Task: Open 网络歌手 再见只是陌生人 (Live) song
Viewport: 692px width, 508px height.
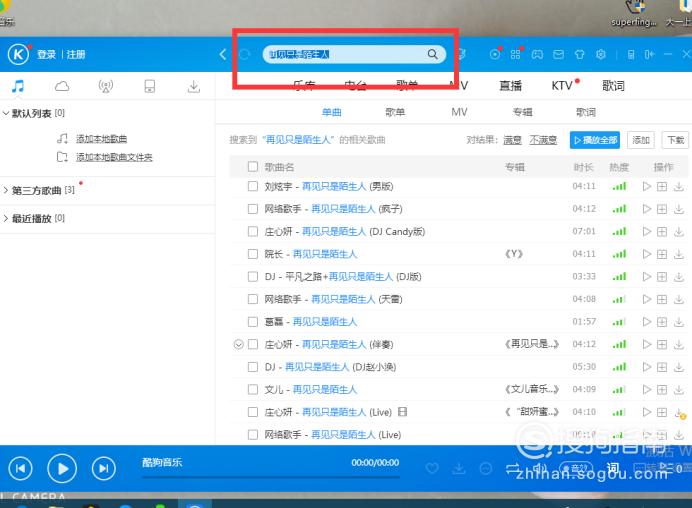Action: tap(333, 435)
